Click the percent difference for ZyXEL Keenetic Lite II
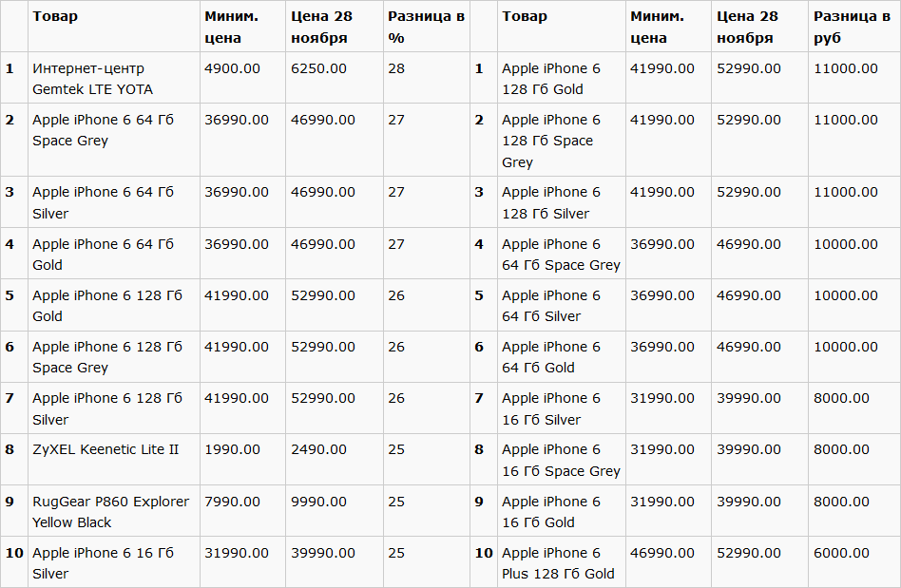Viewport: 901px width, 588px height. coord(396,449)
